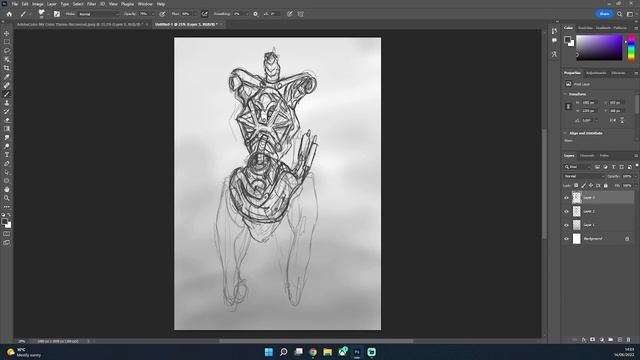Select the Clone Stamp tool
The width and height of the screenshot is (640, 360).
(x=7, y=103)
